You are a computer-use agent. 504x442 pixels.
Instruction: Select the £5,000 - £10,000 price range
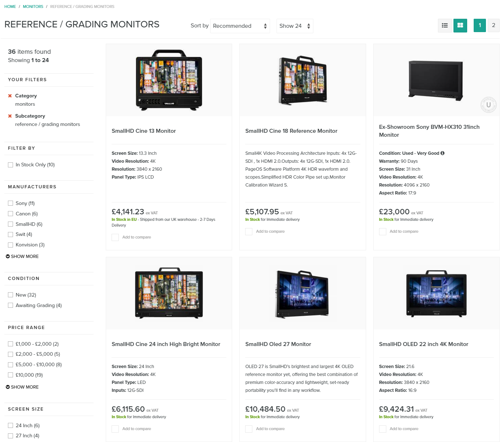point(10,365)
